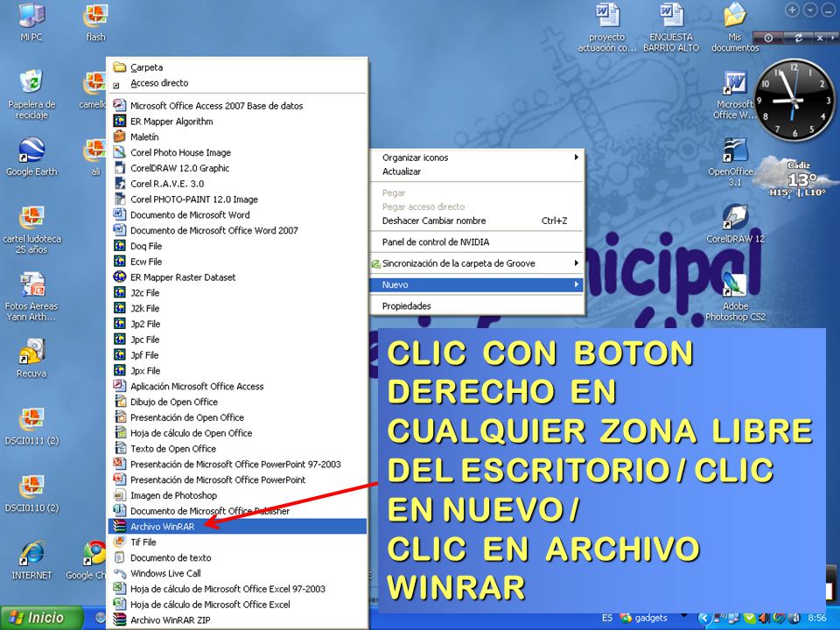The image size is (840, 630).
Task: Click the analog clock gadget
Action: (794, 100)
